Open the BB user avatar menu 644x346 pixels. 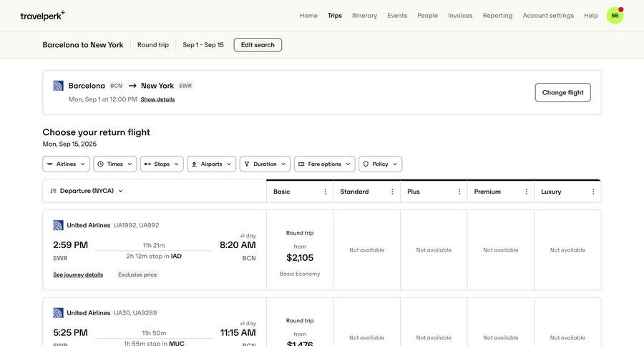pos(615,16)
